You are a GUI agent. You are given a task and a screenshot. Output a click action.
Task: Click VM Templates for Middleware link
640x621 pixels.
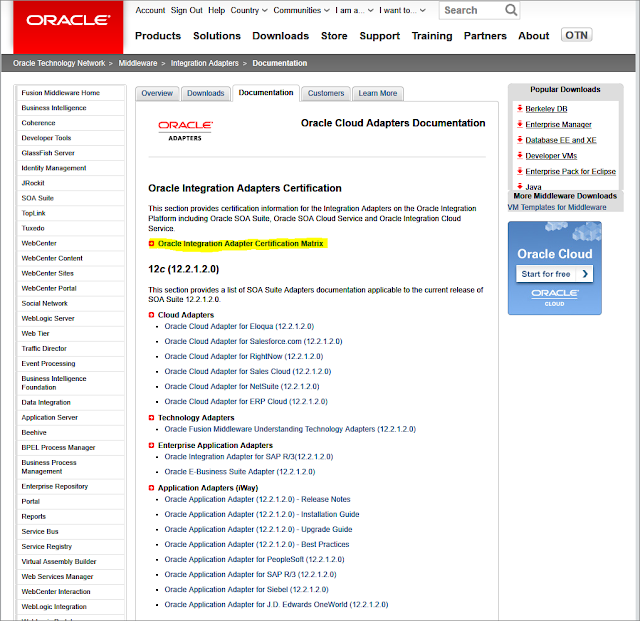[557, 207]
